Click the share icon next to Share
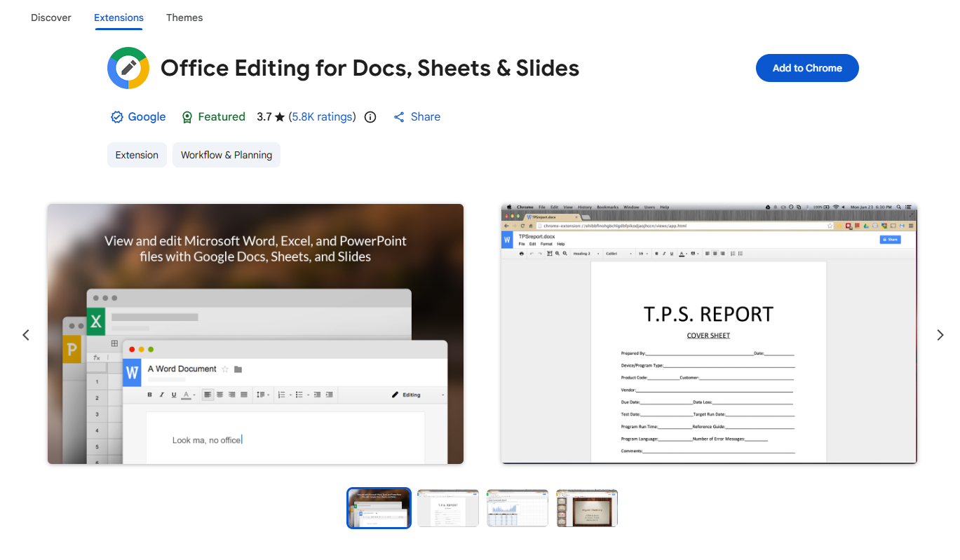Screen dimensions: 960x560 click(x=399, y=117)
